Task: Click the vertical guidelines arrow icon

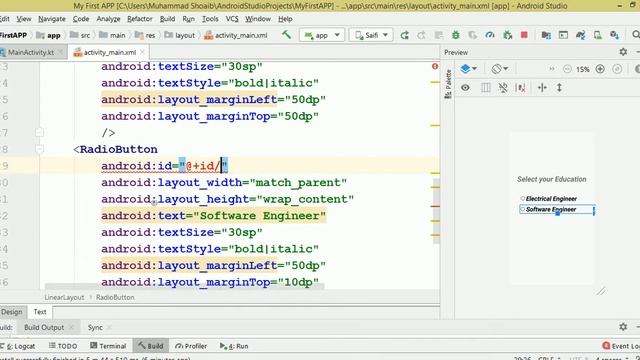Action: tap(559, 87)
